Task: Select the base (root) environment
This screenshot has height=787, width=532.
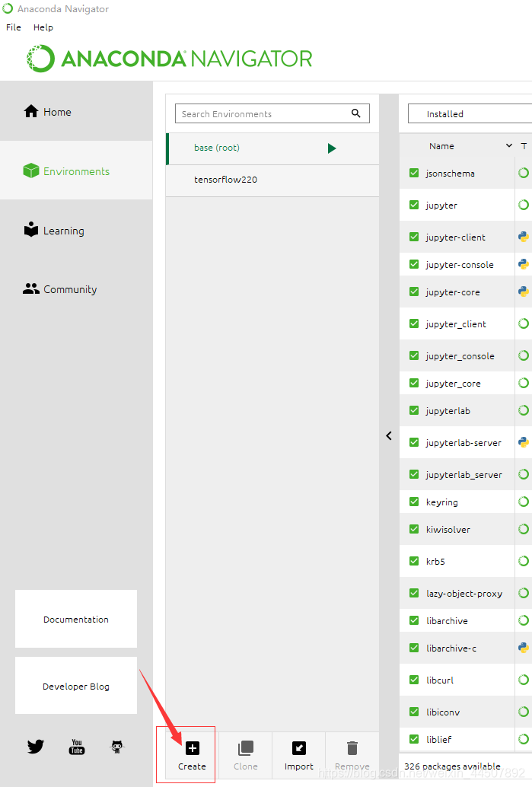Action: (x=272, y=148)
